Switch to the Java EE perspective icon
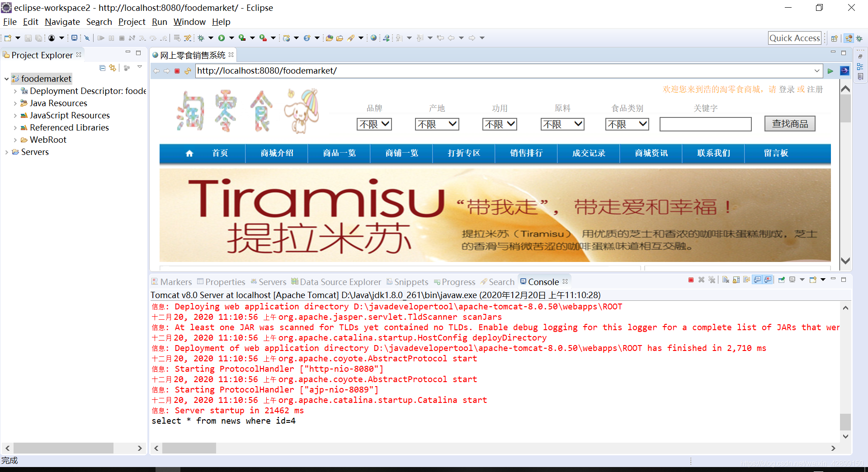 (x=849, y=38)
